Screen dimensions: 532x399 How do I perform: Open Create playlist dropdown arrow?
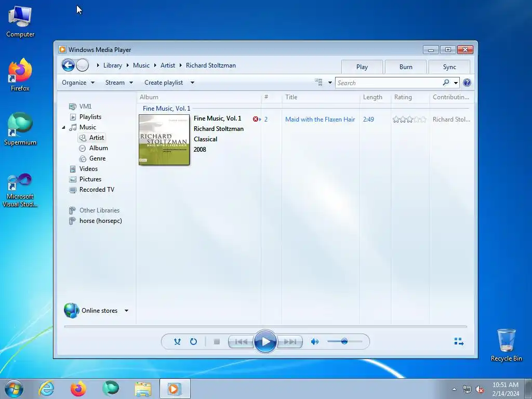[x=192, y=83]
